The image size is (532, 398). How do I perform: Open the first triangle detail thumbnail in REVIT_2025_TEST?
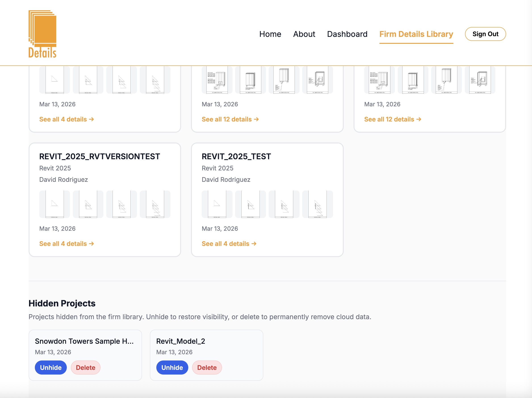(216, 204)
